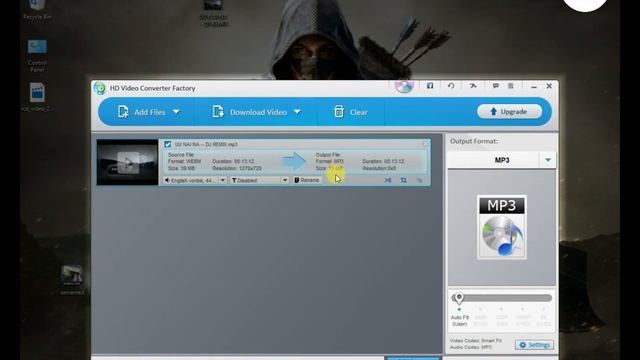Open the Download Video tool
This screenshot has height=360, width=640.
pos(249,112)
